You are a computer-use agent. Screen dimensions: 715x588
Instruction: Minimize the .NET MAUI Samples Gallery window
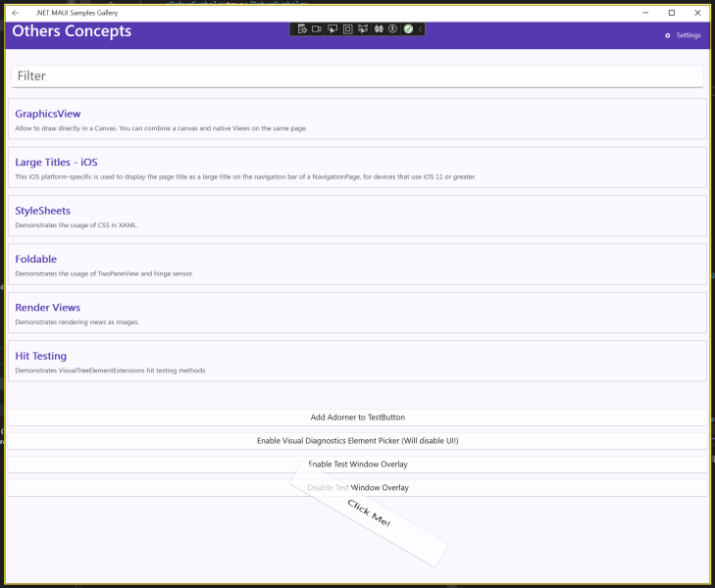pyautogui.click(x=645, y=13)
